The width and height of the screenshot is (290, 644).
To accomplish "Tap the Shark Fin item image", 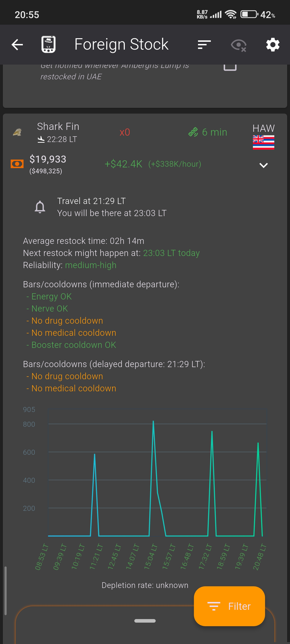I will click(17, 132).
